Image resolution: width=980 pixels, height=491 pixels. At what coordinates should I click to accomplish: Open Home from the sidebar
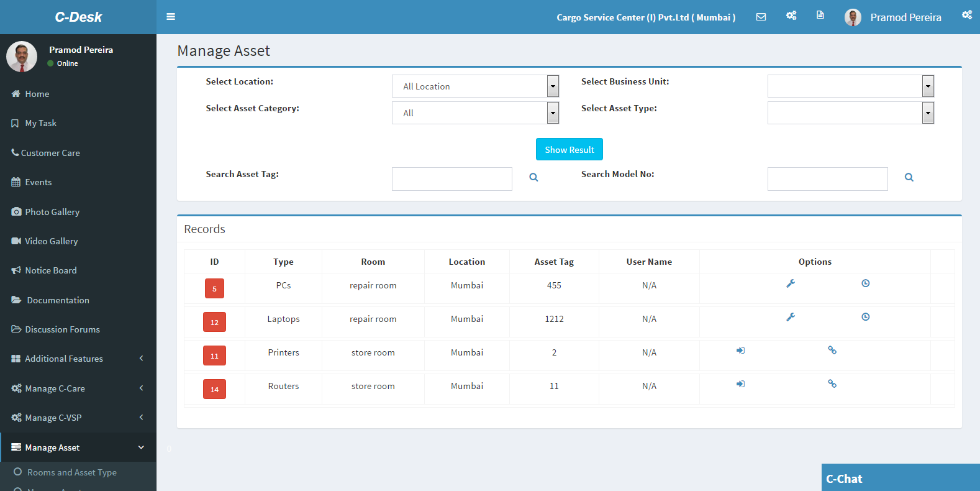78,94
